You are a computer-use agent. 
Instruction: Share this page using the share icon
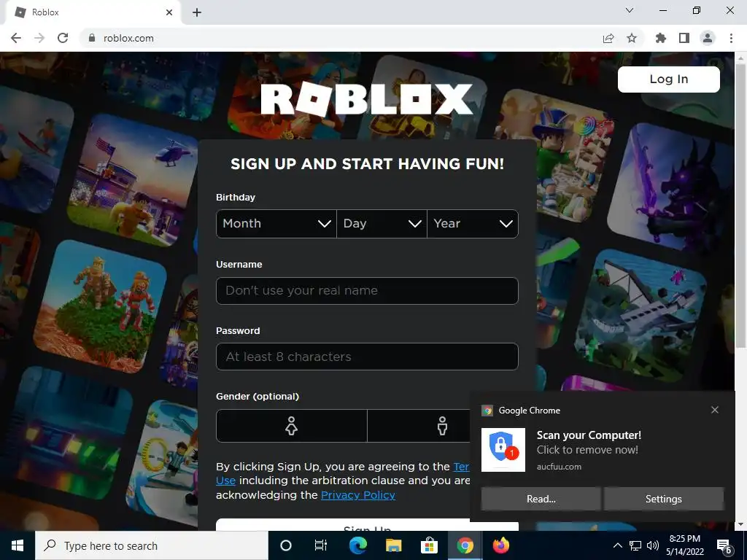click(x=608, y=38)
